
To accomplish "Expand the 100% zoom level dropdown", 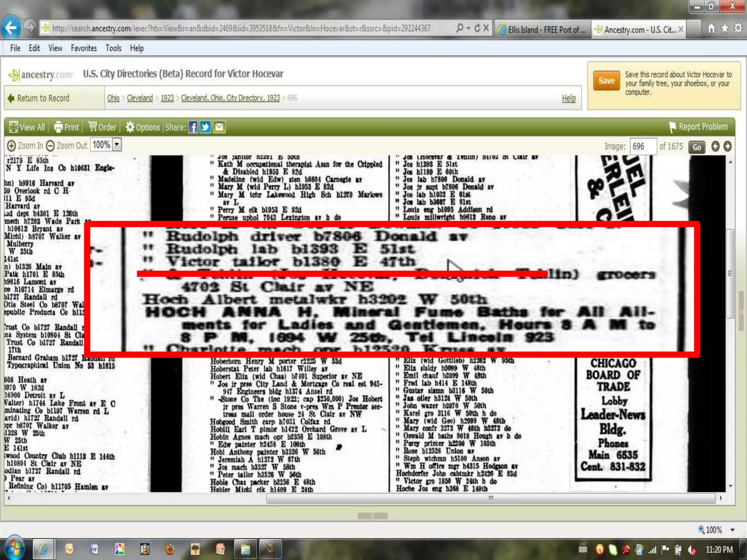I will tap(117, 145).
